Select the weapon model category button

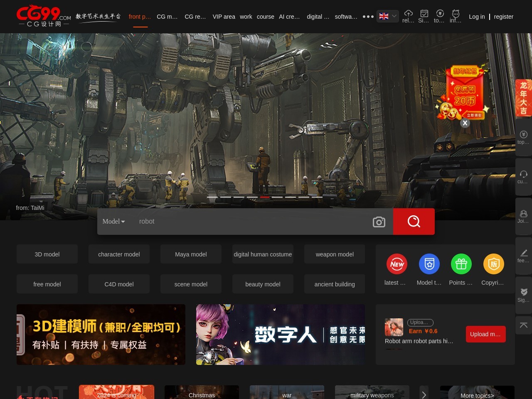click(335, 254)
